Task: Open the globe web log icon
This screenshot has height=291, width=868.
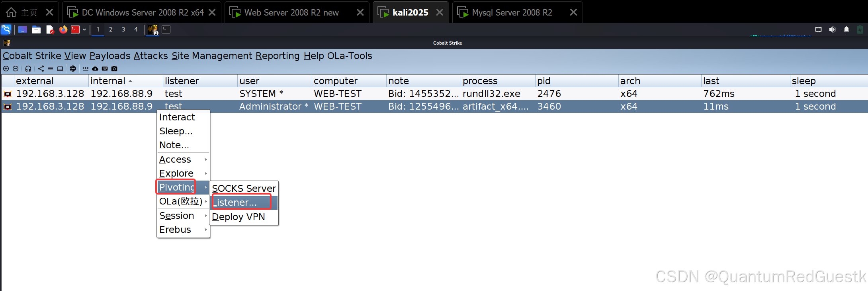Action: click(x=73, y=69)
